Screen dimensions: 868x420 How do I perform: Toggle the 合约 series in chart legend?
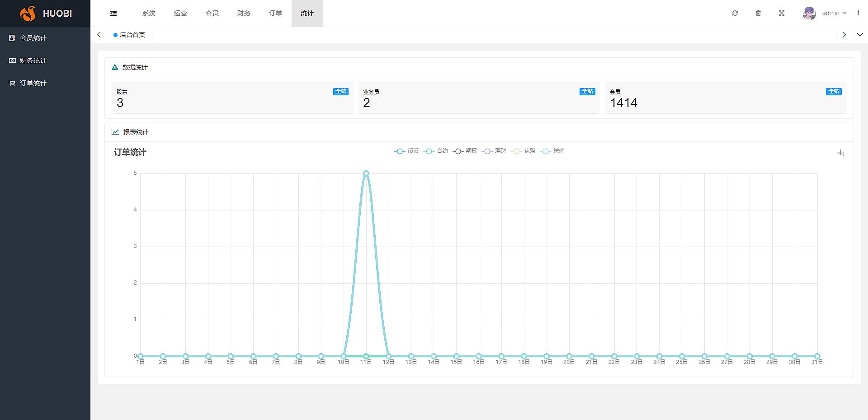coord(436,151)
